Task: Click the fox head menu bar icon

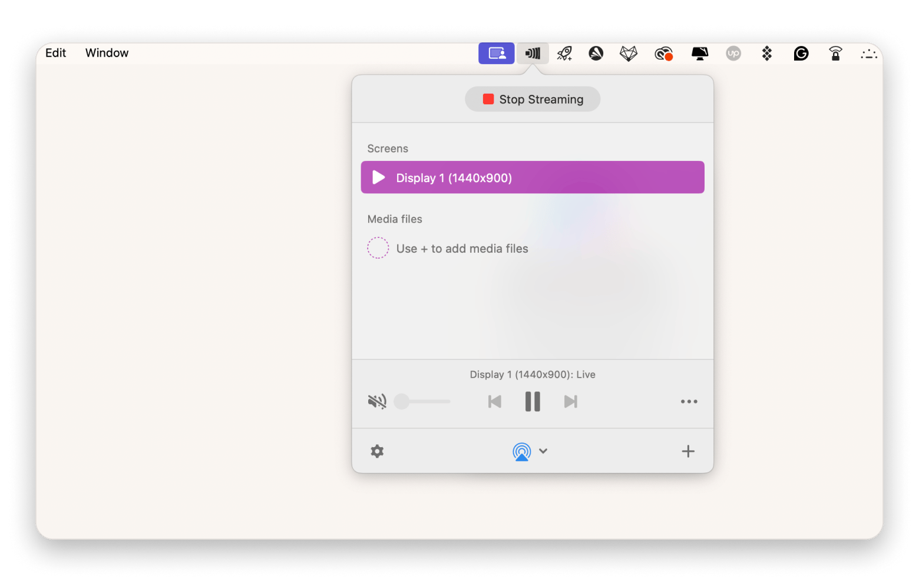Action: (629, 54)
